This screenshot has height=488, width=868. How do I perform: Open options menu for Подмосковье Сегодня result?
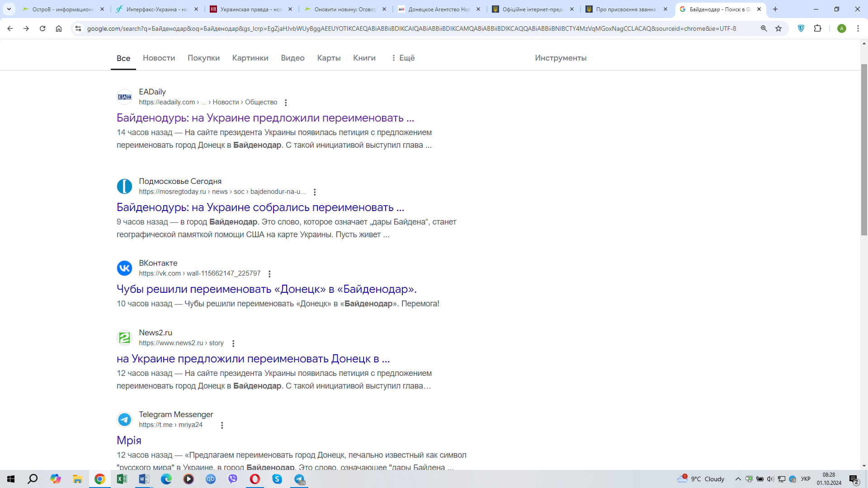click(315, 192)
